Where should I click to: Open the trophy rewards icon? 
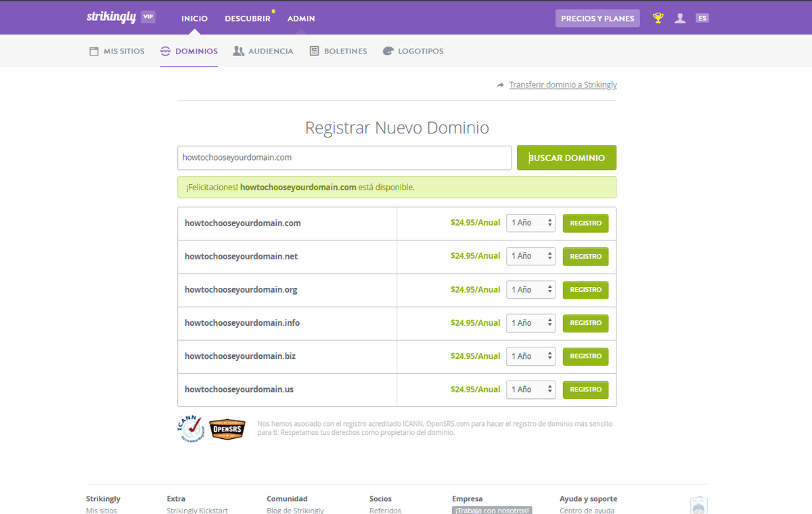click(x=658, y=18)
